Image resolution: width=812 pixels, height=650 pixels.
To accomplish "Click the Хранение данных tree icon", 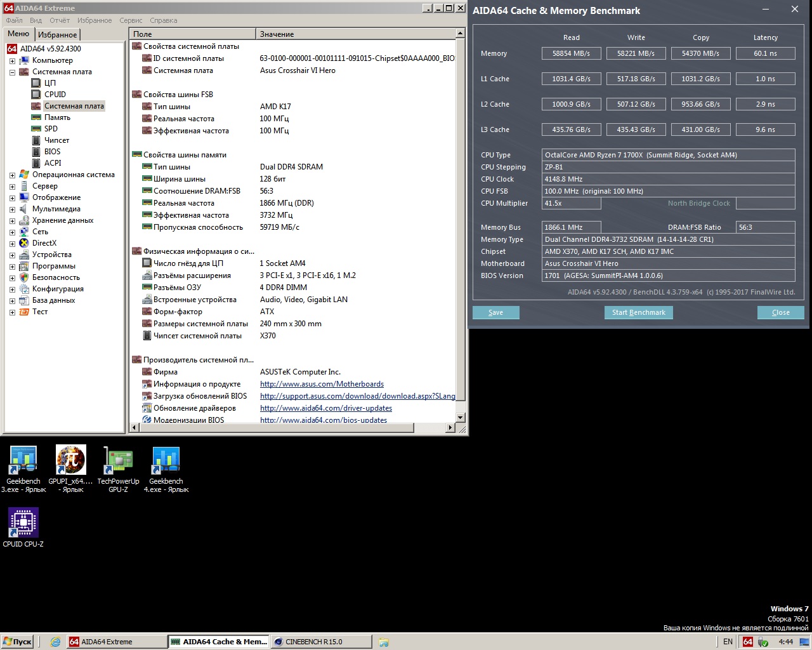I will tap(24, 220).
